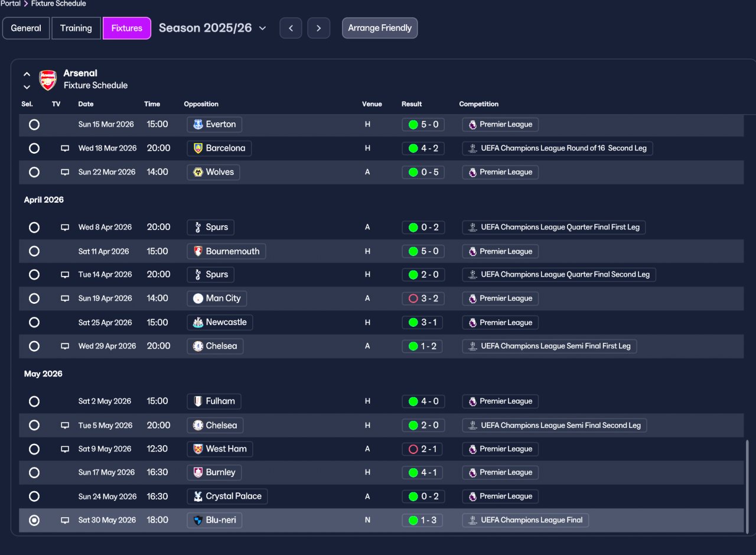Switch to the Training tab
This screenshot has width=756, height=555.
click(76, 28)
